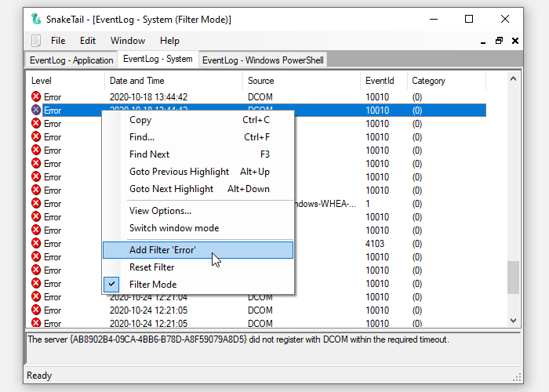Click the error icon in the last log row
Image resolution: width=549 pixels, height=392 pixels.
click(x=36, y=323)
